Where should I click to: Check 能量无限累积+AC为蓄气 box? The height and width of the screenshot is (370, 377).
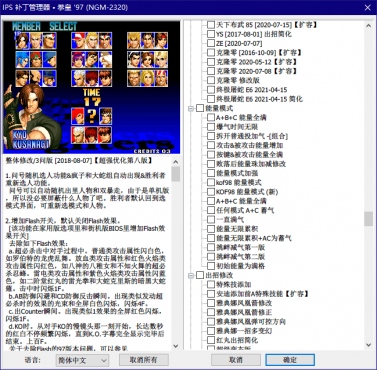211,238
